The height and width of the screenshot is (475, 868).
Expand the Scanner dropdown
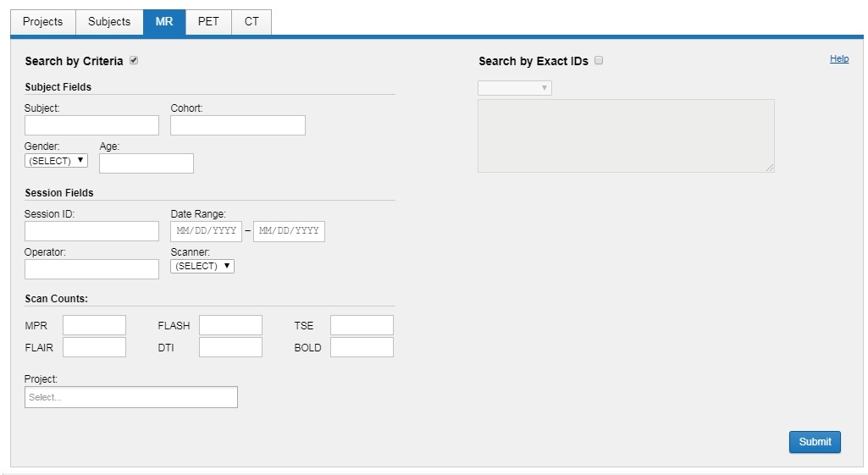[x=202, y=266]
